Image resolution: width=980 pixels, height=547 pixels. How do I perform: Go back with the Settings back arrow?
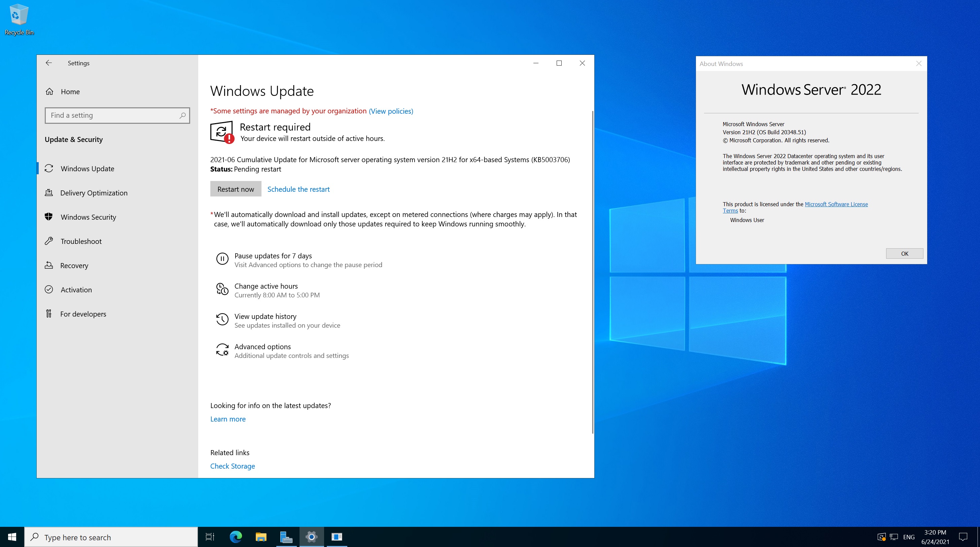(48, 63)
